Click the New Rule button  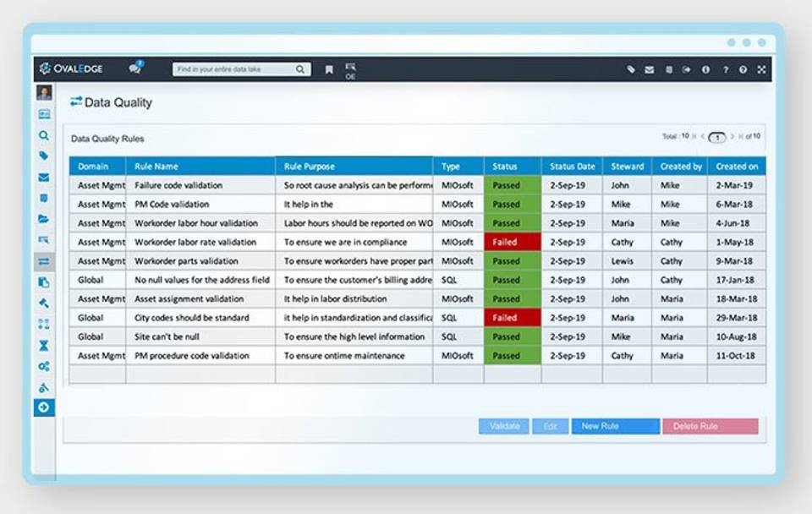point(615,427)
